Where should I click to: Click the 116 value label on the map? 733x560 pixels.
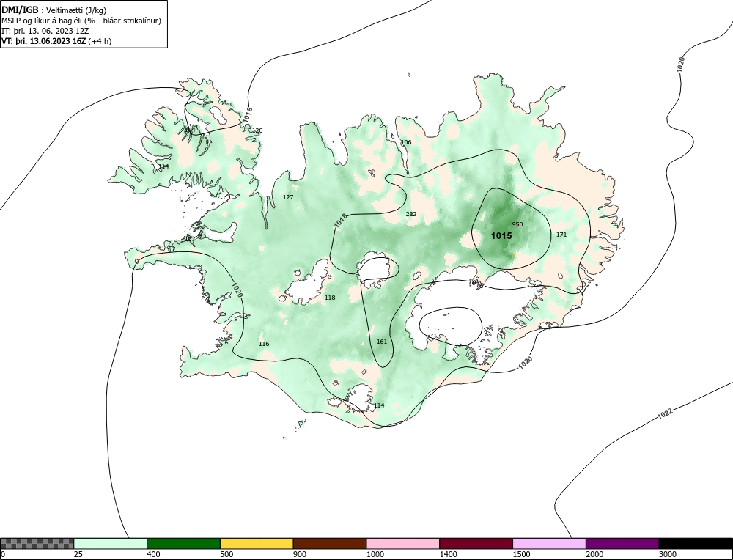pyautogui.click(x=264, y=344)
